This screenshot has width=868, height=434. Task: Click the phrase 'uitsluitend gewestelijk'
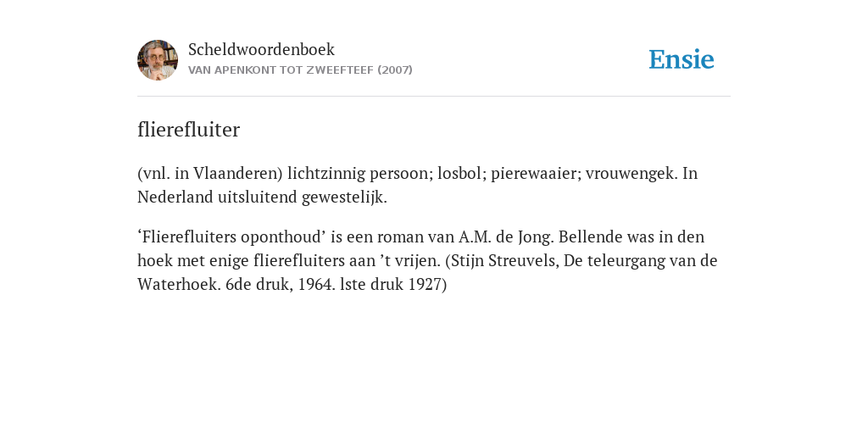(x=305, y=198)
